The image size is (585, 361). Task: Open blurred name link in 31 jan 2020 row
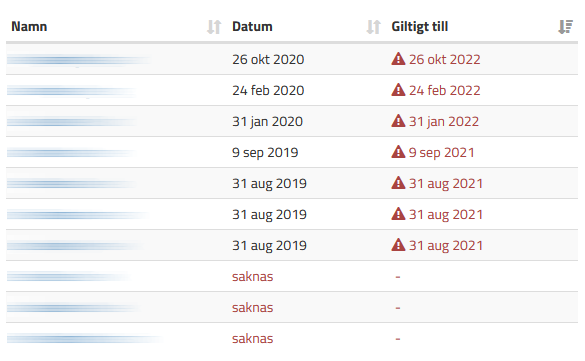click(x=72, y=122)
